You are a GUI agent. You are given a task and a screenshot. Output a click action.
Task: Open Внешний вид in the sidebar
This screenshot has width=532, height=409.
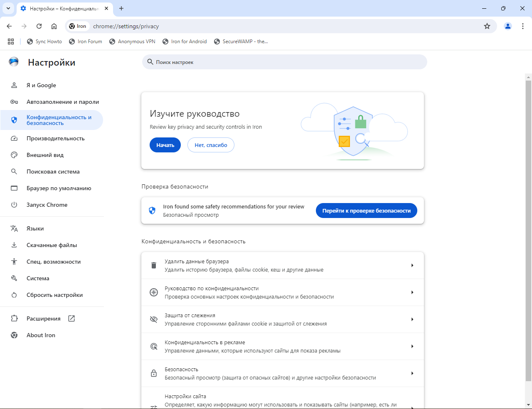(45, 155)
